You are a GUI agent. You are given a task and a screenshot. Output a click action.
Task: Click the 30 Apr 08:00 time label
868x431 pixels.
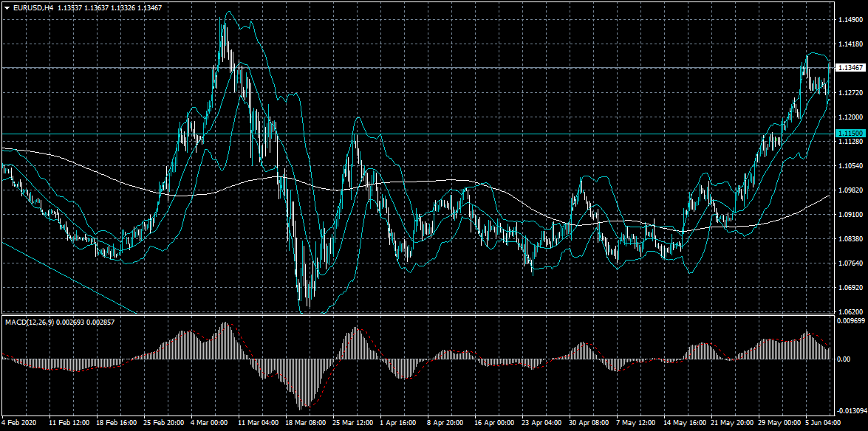click(590, 423)
